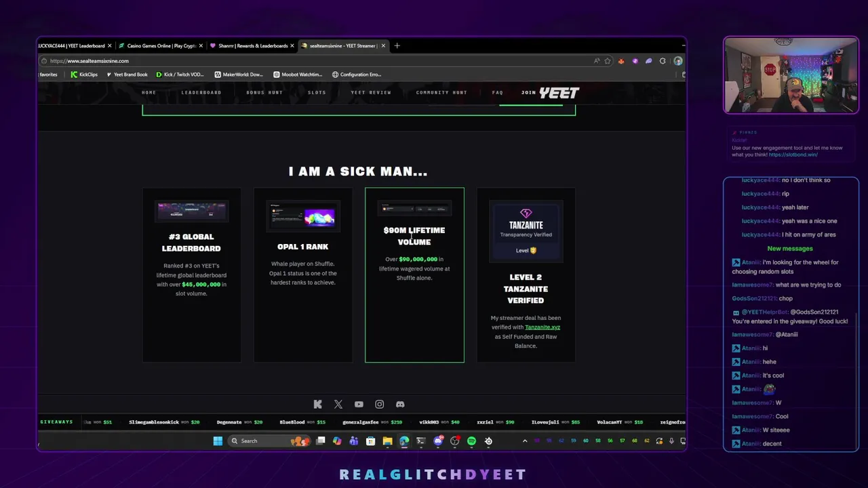Jump to New messages in chat
Viewport: 868px width, 488px height.
[790, 248]
